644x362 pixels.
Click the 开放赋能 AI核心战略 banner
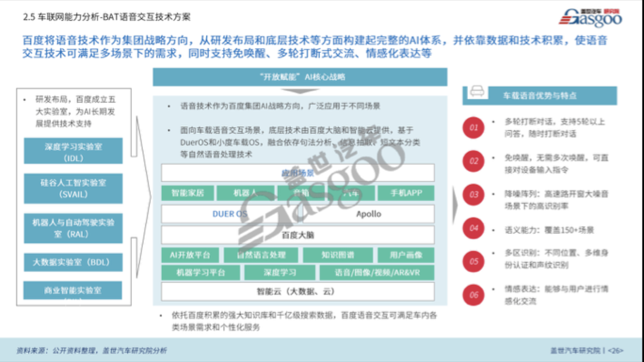[x=300, y=77]
